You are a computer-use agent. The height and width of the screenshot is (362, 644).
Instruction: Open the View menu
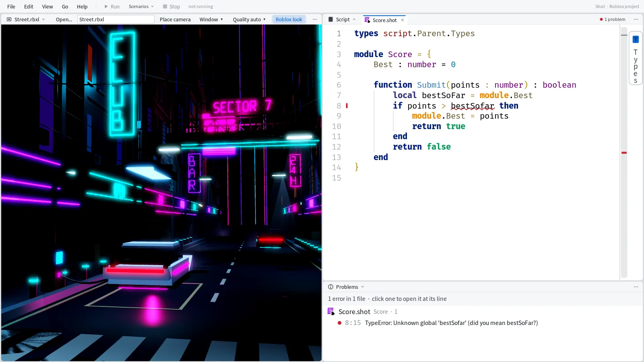click(47, 6)
